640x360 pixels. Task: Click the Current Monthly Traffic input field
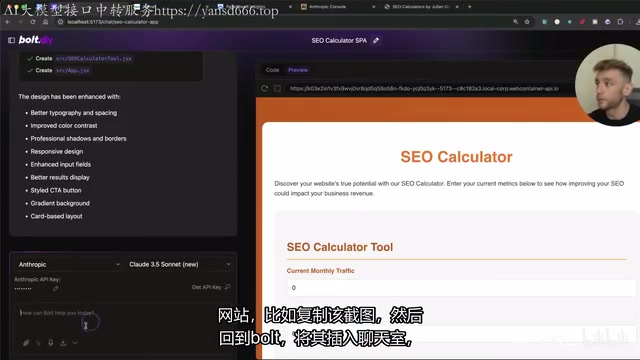(x=461, y=288)
